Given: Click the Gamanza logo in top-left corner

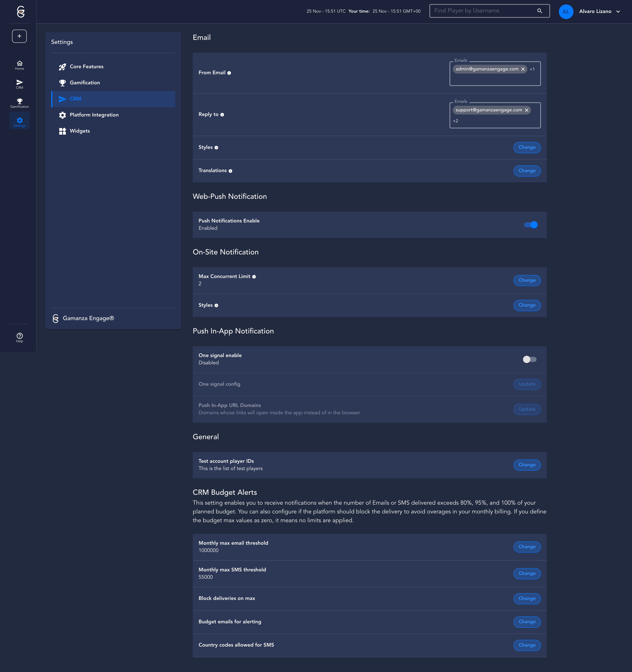Looking at the screenshot, I should [x=21, y=12].
